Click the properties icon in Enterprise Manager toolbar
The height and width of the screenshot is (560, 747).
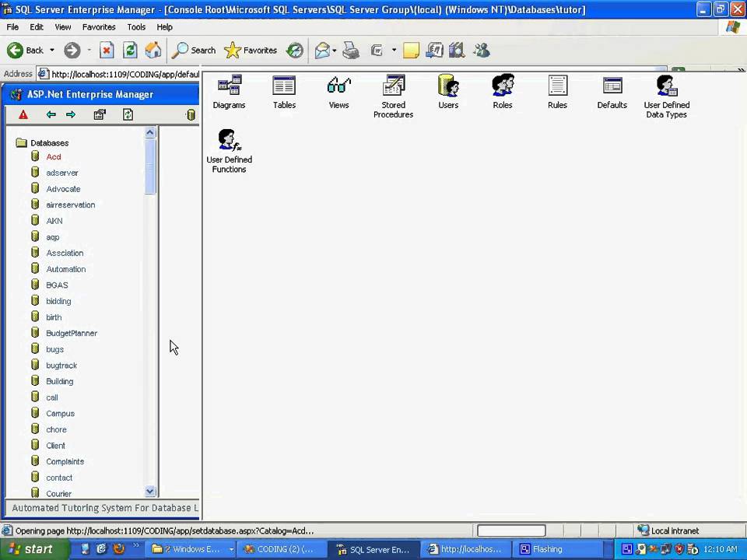pyautogui.click(x=100, y=114)
